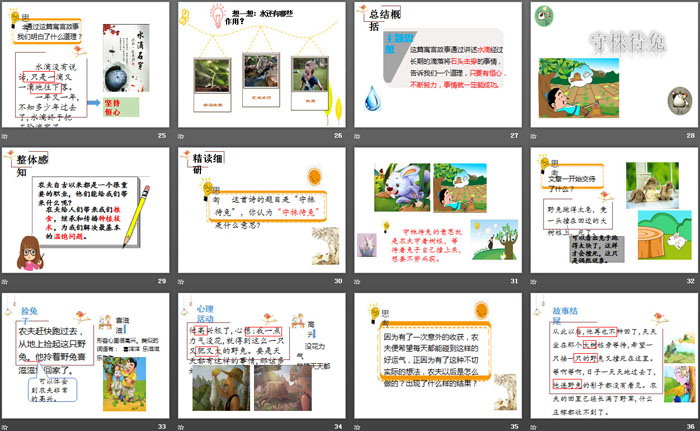
Task: Click slide number label "34"
Action: click(338, 427)
